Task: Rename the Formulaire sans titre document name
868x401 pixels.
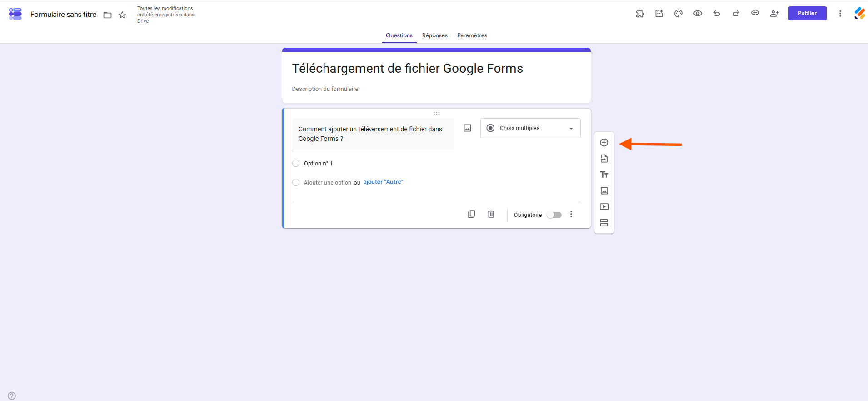Action: pos(63,15)
